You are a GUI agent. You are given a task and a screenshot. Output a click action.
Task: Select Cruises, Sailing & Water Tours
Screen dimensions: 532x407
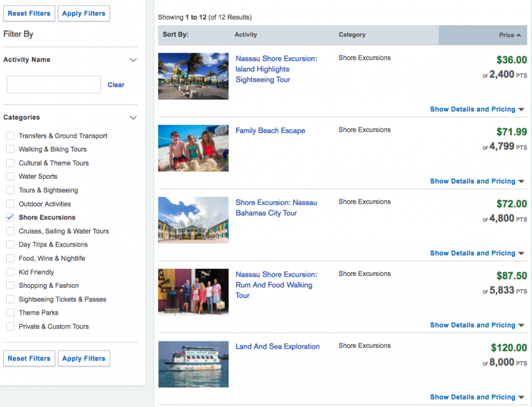tap(11, 231)
